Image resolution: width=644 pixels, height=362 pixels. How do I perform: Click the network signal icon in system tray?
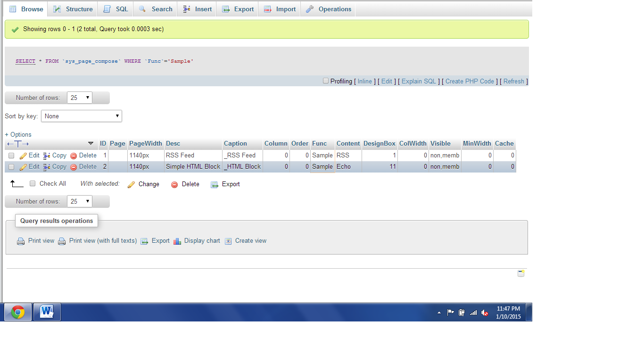click(473, 313)
